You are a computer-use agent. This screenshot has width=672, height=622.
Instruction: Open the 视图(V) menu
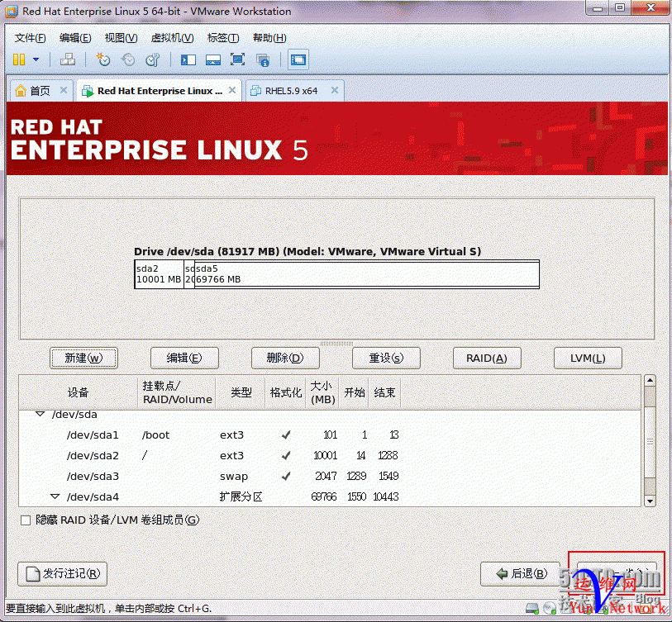coord(121,38)
